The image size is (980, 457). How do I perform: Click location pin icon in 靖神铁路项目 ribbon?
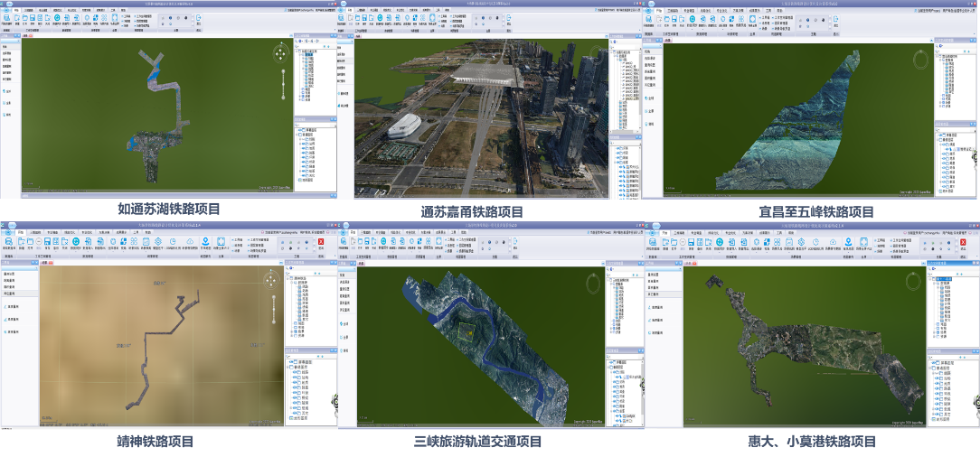point(205,242)
